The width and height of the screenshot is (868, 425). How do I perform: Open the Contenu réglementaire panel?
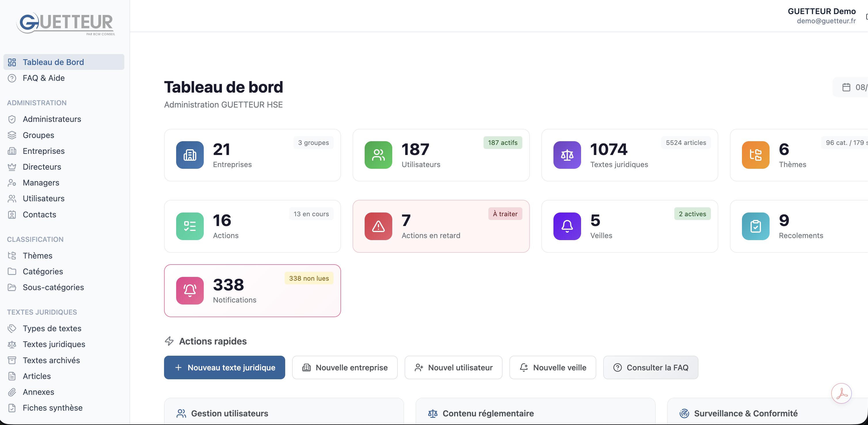535,411
